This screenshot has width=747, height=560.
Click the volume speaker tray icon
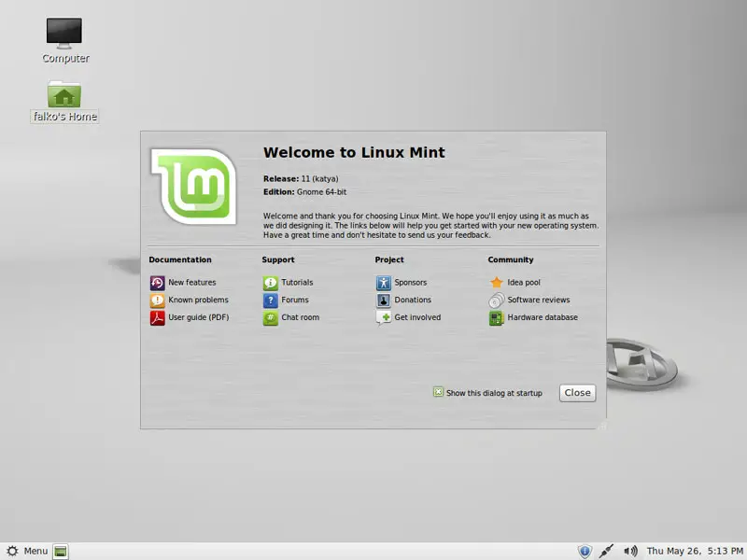point(630,552)
